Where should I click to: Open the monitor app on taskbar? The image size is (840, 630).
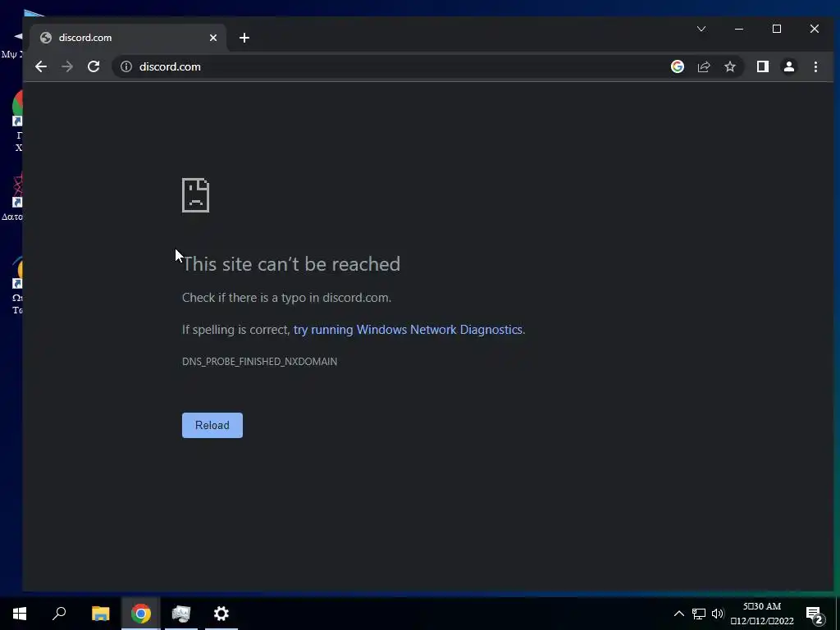coord(181,614)
